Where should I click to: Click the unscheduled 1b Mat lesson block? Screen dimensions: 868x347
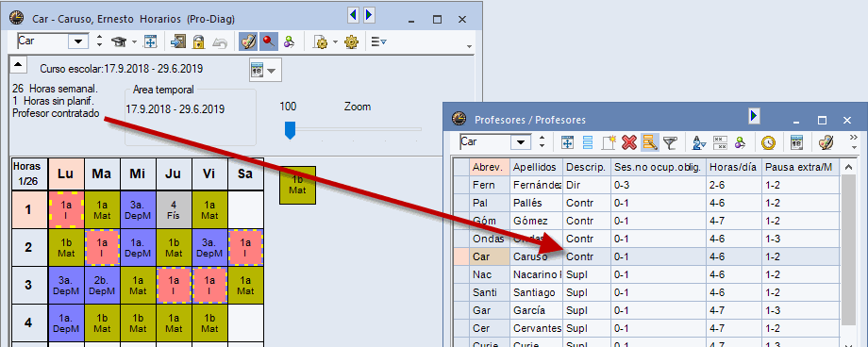(x=297, y=186)
